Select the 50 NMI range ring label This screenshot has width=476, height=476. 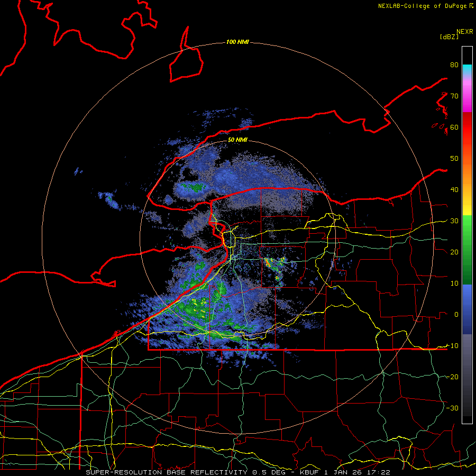237,140
